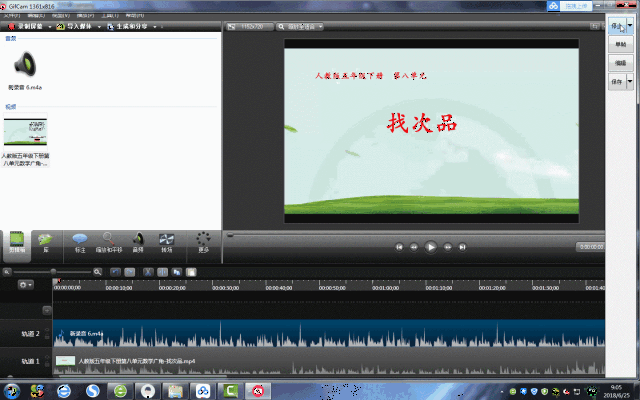Image resolution: width=640 pixels, height=400 pixels.
Task: Select the video thumbnail in the clip bin
Action: pyautogui.click(x=28, y=133)
